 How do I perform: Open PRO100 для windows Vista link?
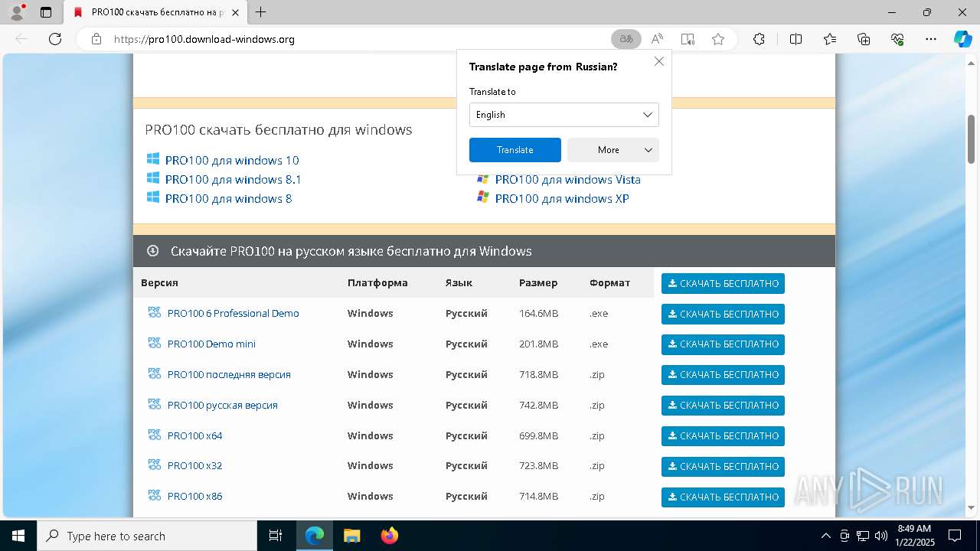click(x=567, y=179)
